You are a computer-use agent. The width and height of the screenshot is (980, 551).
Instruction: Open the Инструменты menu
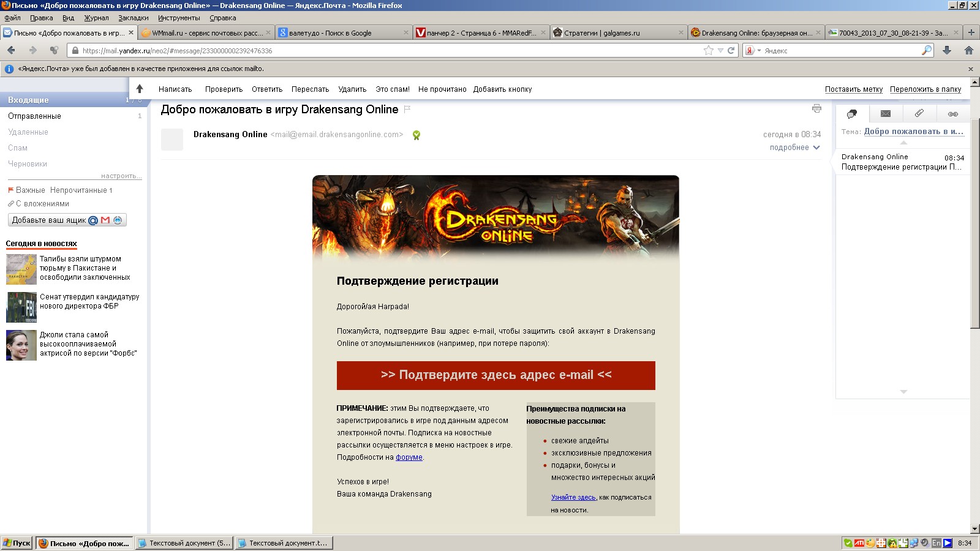(x=179, y=18)
